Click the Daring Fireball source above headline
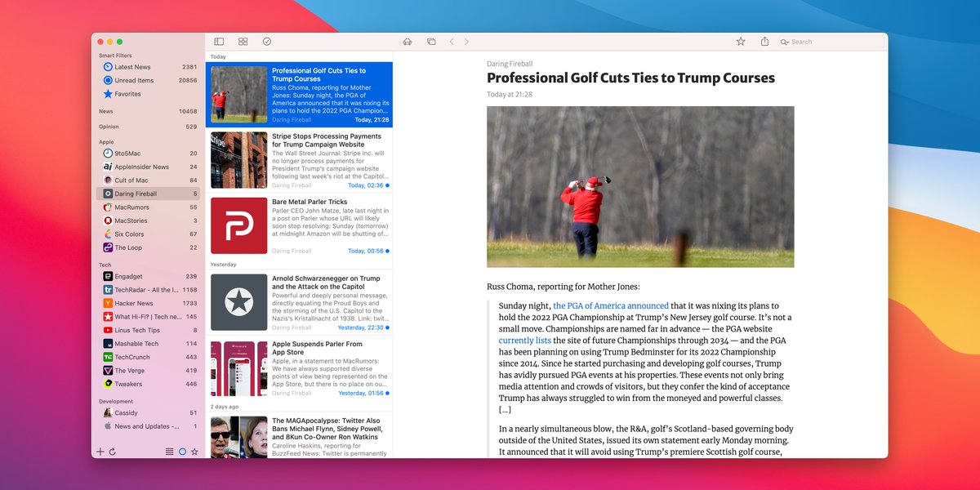 click(510, 64)
